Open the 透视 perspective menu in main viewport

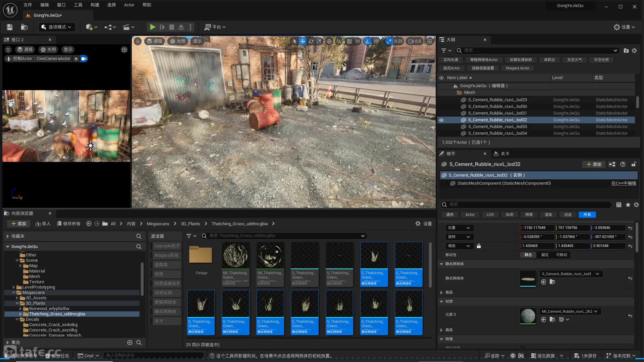pyautogui.click(x=154, y=41)
